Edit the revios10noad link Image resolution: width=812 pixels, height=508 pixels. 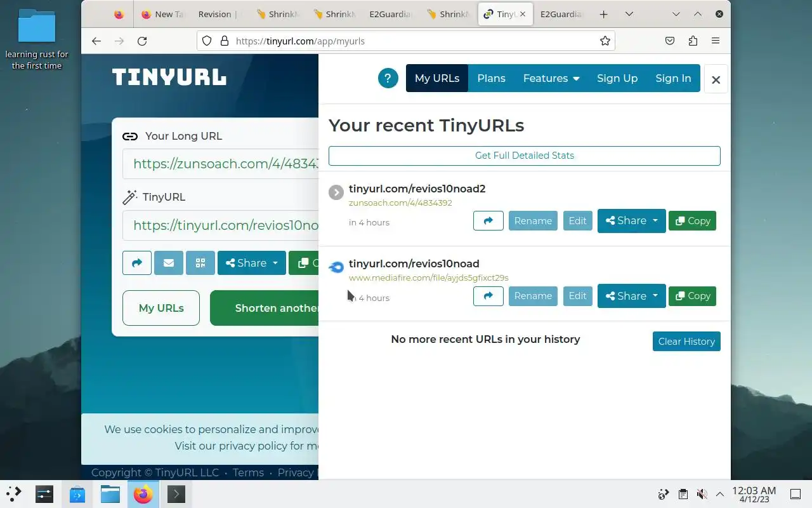(x=577, y=296)
